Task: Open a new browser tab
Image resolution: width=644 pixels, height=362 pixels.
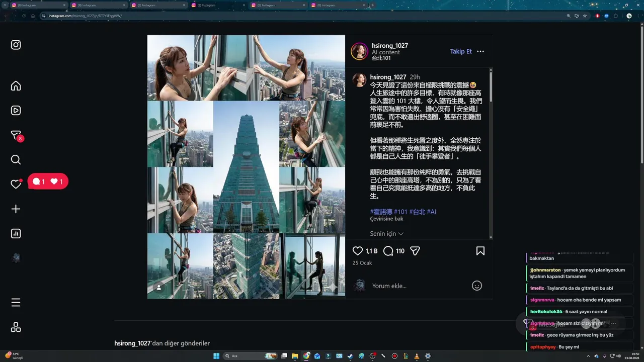Action: tap(372, 5)
